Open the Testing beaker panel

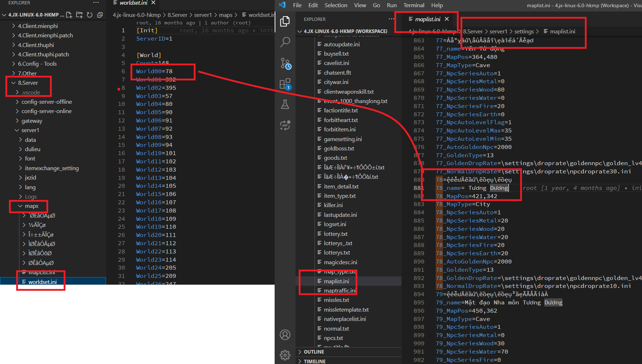click(x=285, y=104)
